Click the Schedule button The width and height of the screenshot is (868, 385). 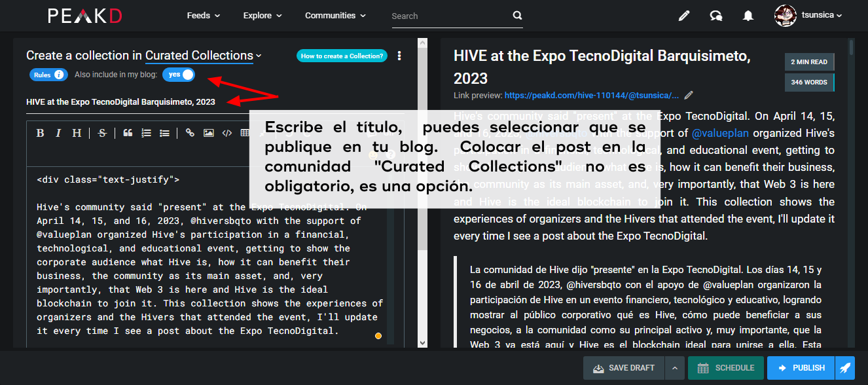(x=726, y=368)
